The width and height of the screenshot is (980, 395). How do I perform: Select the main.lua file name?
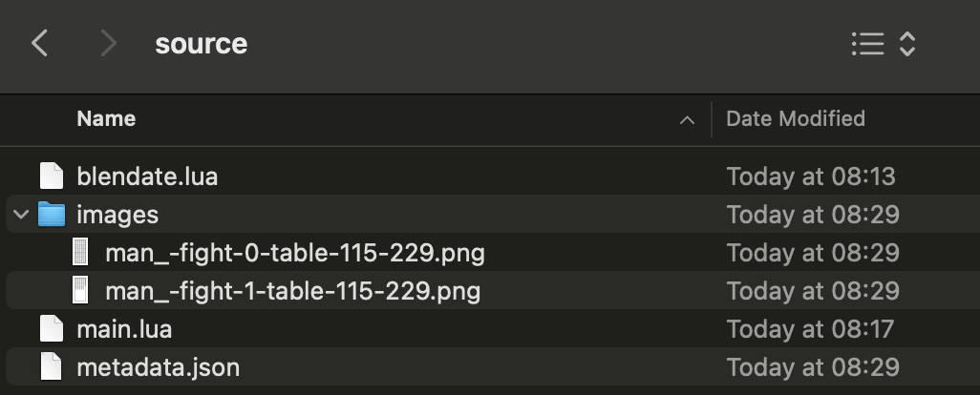(124, 329)
